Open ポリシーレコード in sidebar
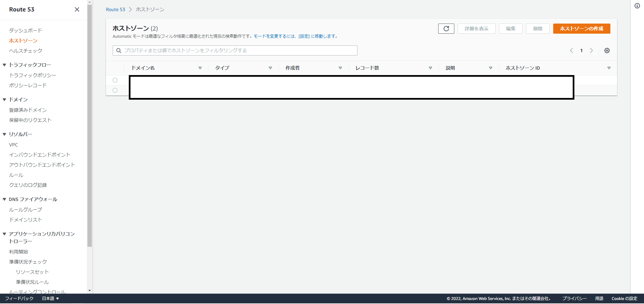Viewport: 644px width, 304px height. pyautogui.click(x=28, y=85)
